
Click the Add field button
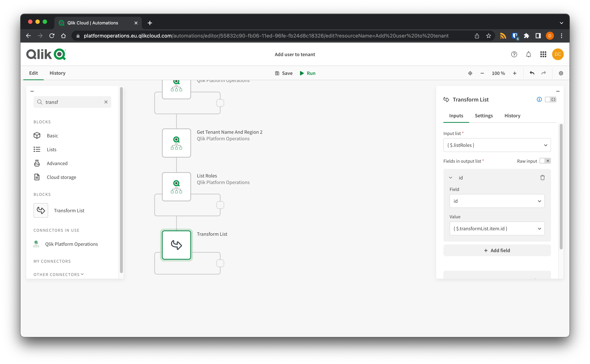(497, 251)
